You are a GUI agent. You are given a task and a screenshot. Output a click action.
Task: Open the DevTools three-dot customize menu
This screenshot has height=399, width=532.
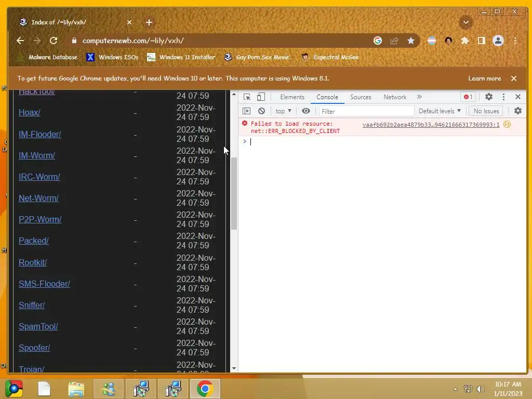(503, 97)
